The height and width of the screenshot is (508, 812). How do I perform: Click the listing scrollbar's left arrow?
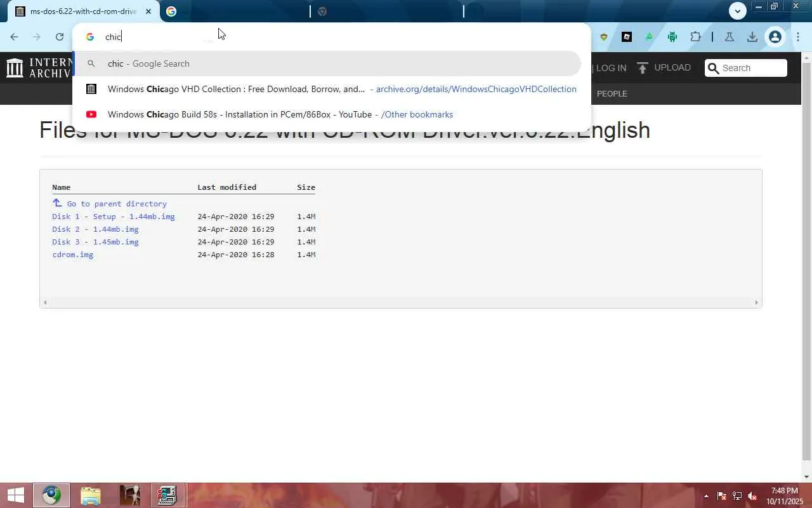point(45,303)
